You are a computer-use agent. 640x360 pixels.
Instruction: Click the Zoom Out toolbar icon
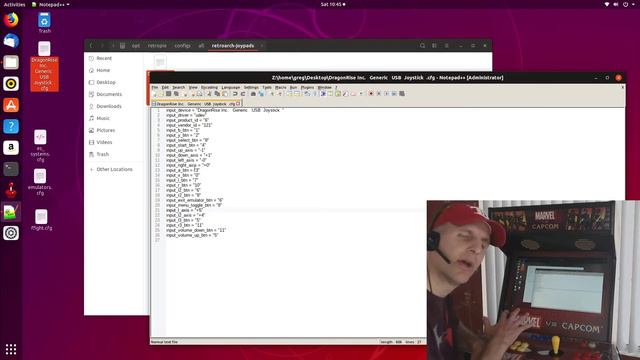[280, 93]
